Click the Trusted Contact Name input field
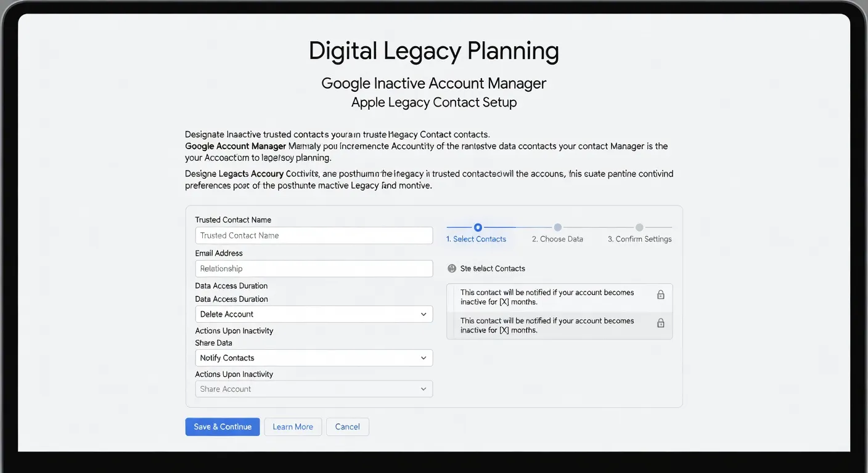This screenshot has width=868, height=473. [314, 235]
